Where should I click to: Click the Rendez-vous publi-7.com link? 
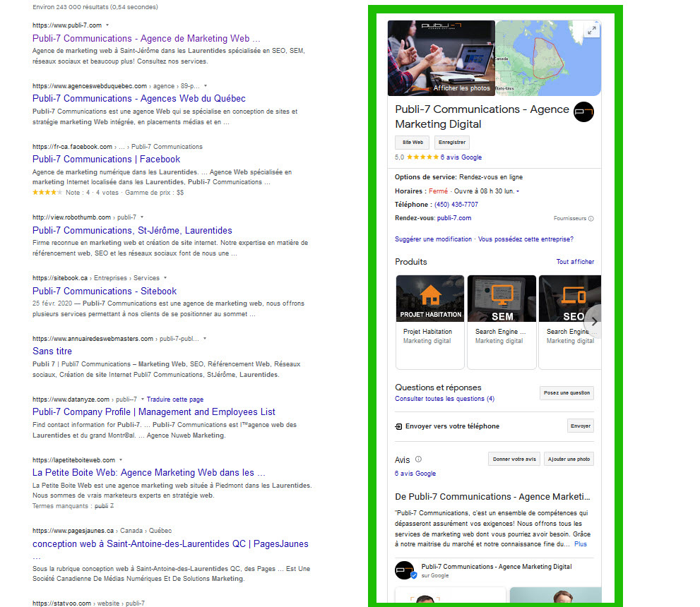click(454, 218)
